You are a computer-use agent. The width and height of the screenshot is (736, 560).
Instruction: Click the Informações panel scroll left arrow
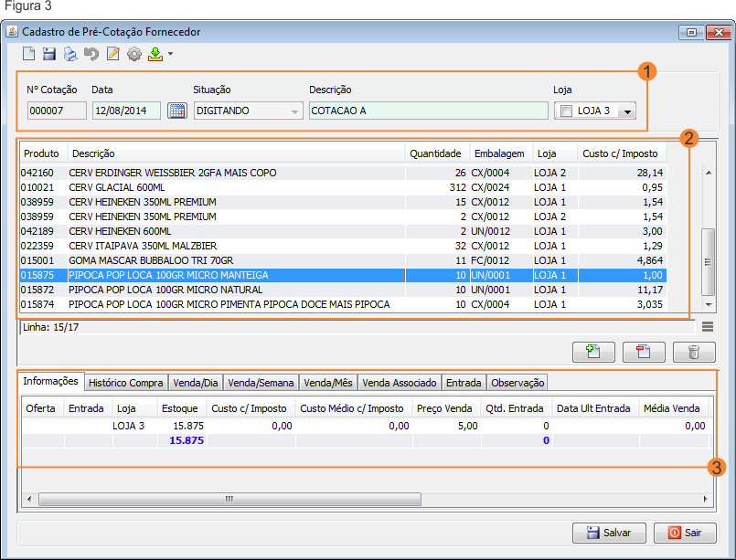click(29, 499)
